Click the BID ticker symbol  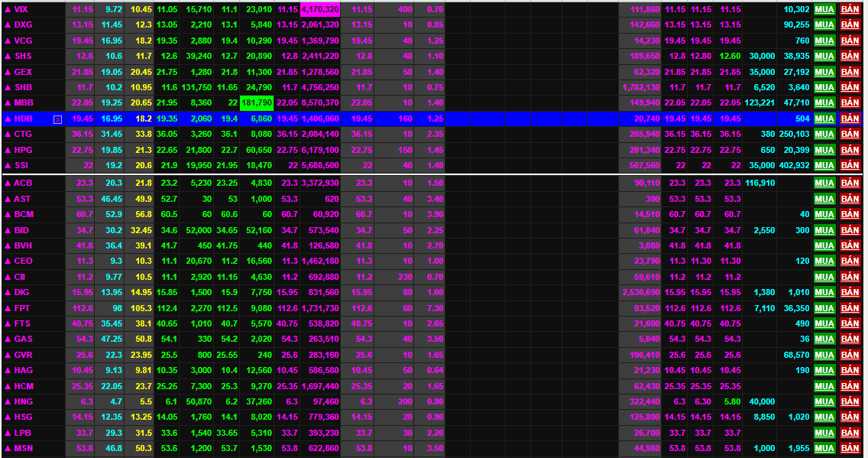pos(21,230)
